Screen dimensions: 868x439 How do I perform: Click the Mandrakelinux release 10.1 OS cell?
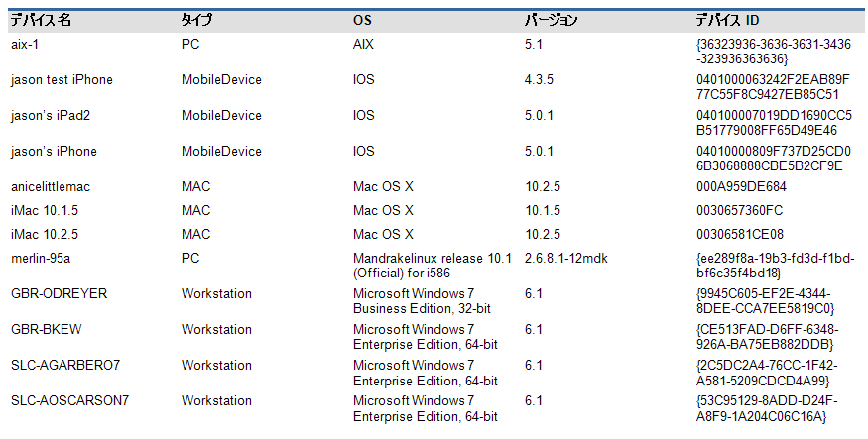[433, 266]
